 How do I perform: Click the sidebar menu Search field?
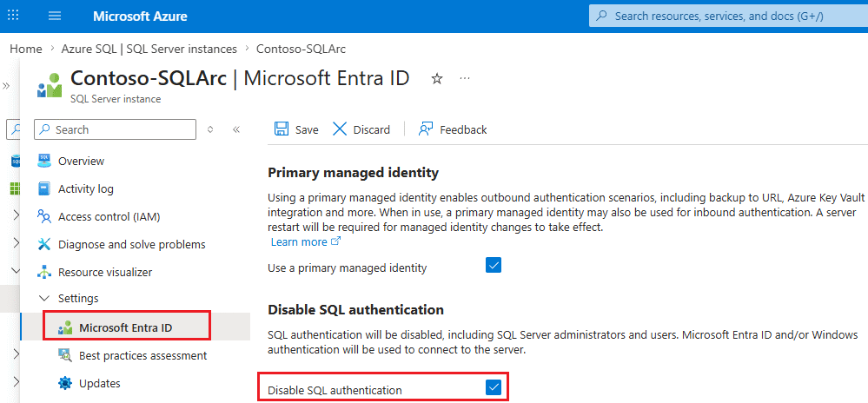(x=116, y=129)
